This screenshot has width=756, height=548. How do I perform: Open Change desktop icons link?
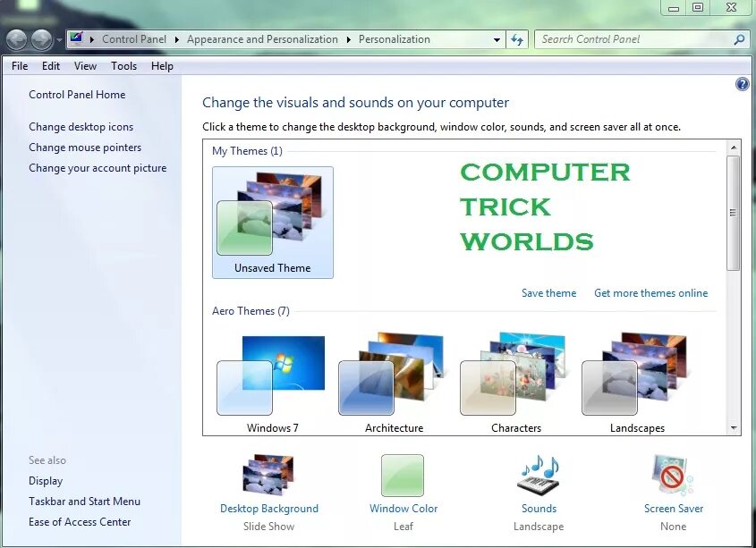click(x=81, y=127)
